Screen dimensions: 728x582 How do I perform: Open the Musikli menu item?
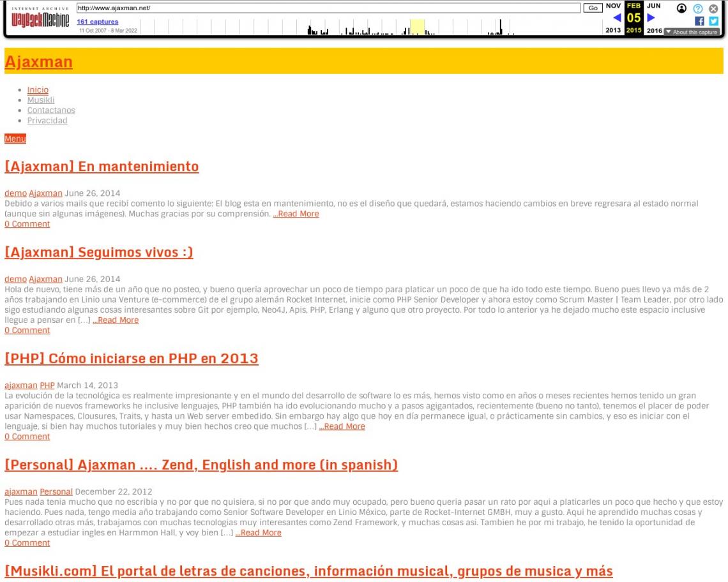point(41,100)
